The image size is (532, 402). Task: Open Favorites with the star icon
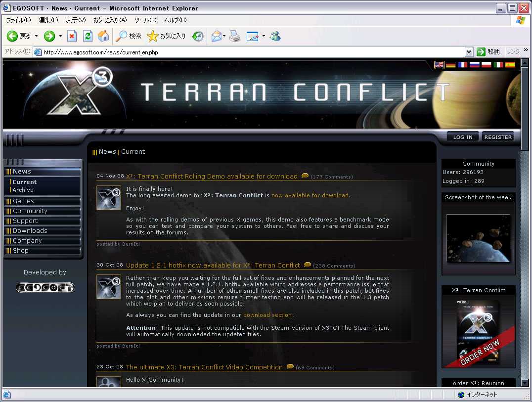click(x=166, y=36)
